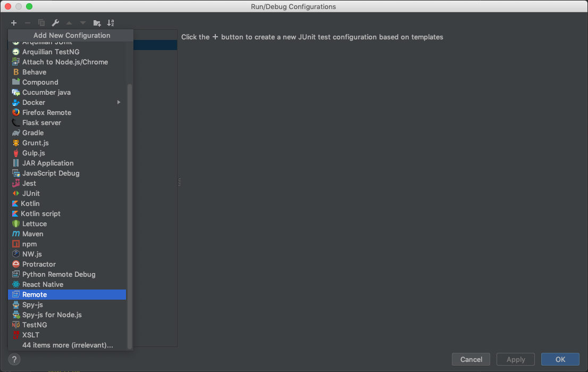Select Protractor from the list
This screenshot has width=588, height=372.
point(67,264)
